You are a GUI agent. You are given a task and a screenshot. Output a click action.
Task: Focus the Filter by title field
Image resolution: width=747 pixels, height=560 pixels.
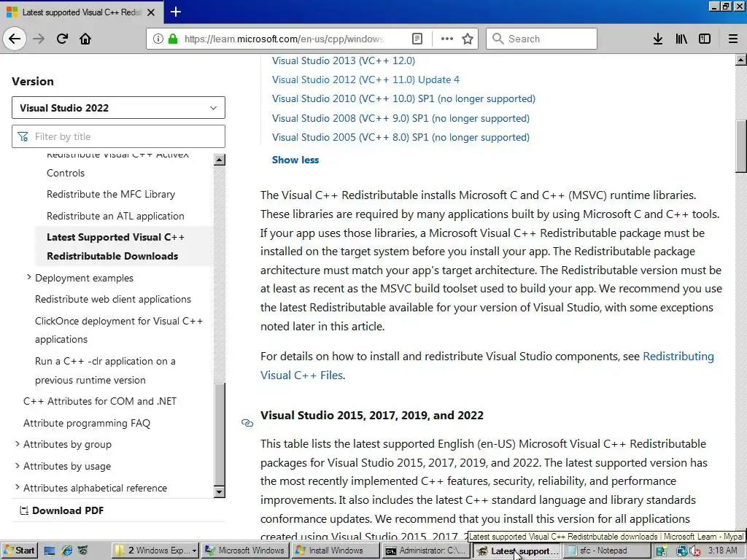(x=118, y=136)
